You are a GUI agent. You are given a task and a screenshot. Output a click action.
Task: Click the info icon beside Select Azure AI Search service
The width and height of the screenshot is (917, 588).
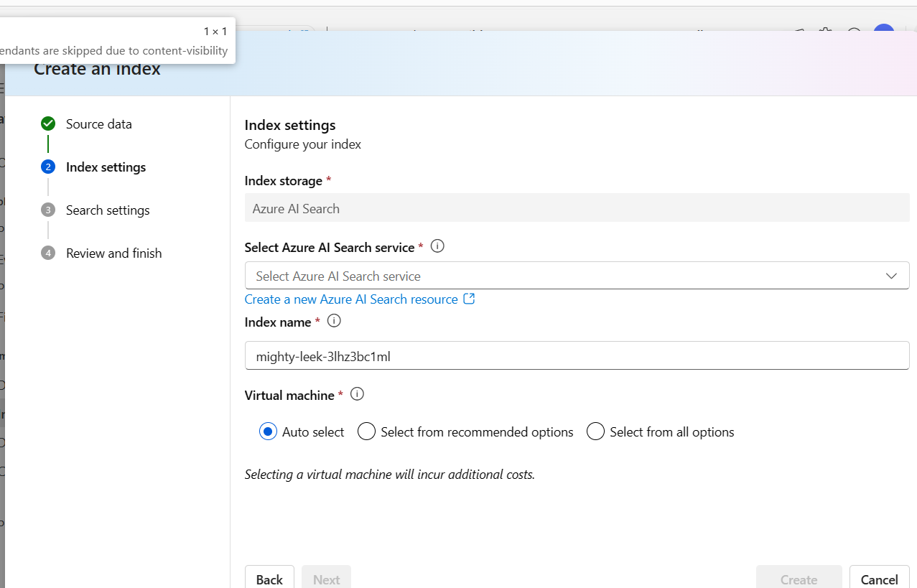pyautogui.click(x=437, y=246)
